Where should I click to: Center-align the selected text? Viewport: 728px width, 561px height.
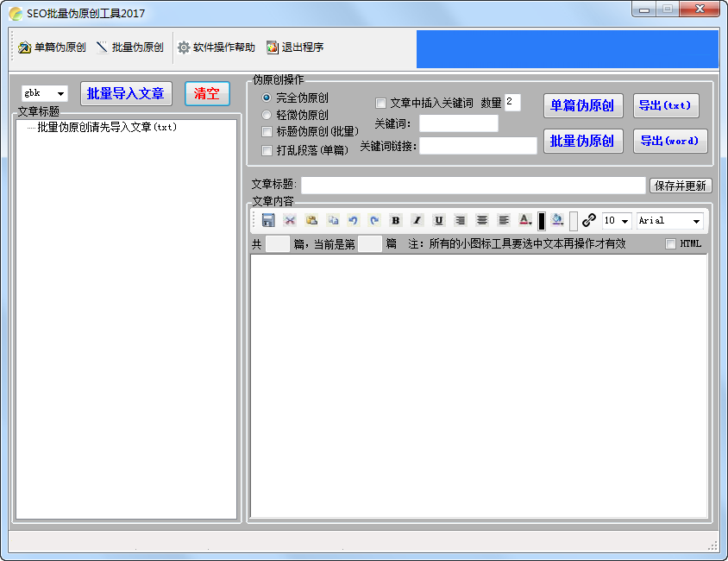[482, 221]
